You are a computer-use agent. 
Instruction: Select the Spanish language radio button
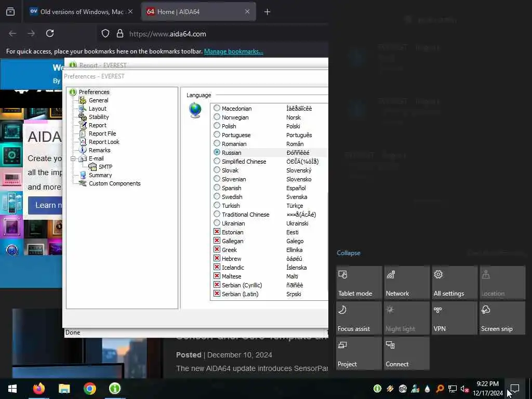point(217,188)
